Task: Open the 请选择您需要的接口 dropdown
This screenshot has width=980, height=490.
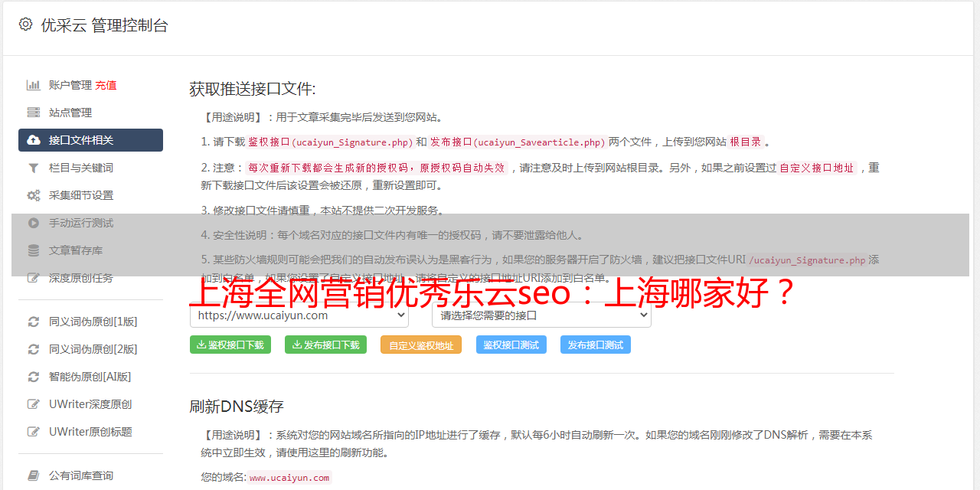Action: pyautogui.click(x=541, y=315)
